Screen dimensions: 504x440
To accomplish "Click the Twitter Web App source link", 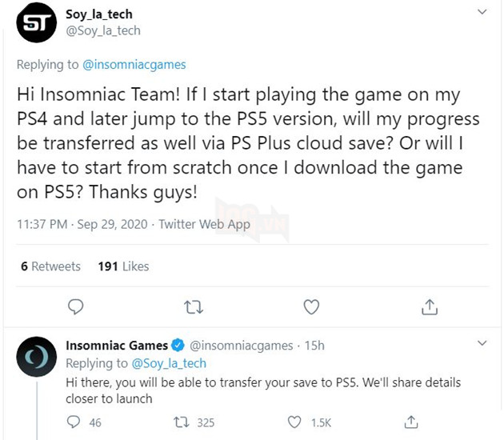I will tap(204, 225).
